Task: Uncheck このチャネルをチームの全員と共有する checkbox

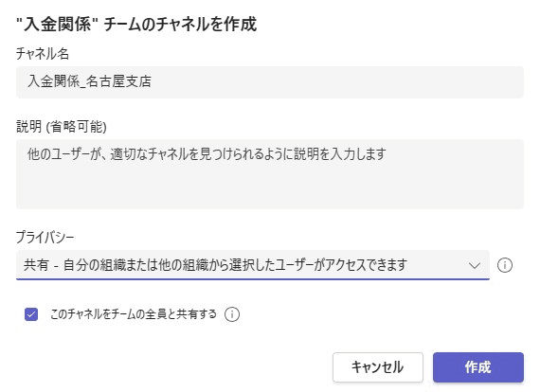Action: pyautogui.click(x=31, y=314)
